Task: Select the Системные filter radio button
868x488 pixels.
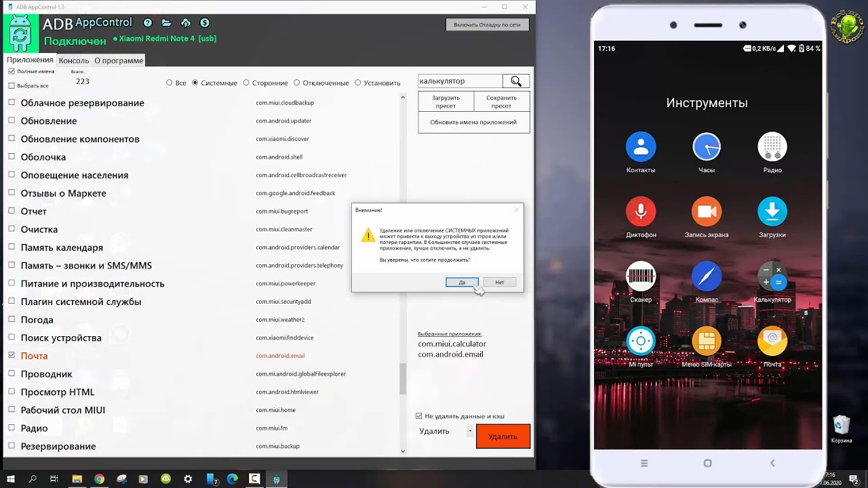Action: (x=195, y=83)
